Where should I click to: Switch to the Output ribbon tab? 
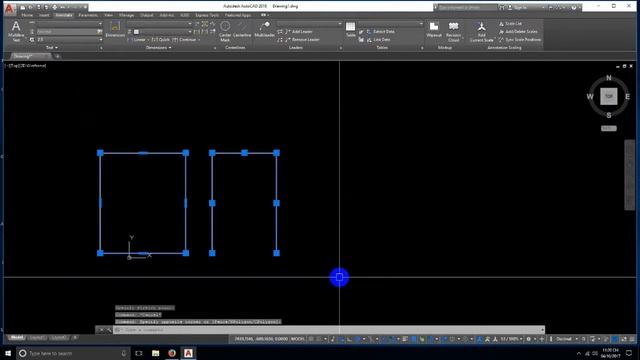point(147,15)
